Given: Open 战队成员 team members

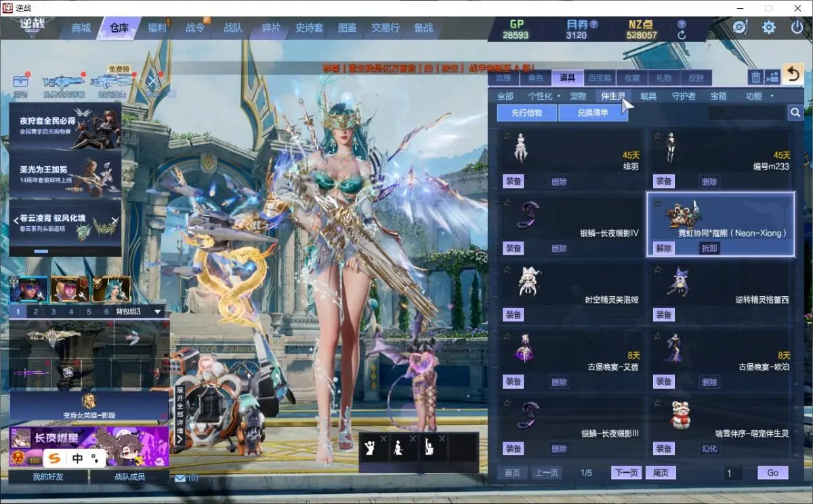Looking at the screenshot, I should coord(129,477).
